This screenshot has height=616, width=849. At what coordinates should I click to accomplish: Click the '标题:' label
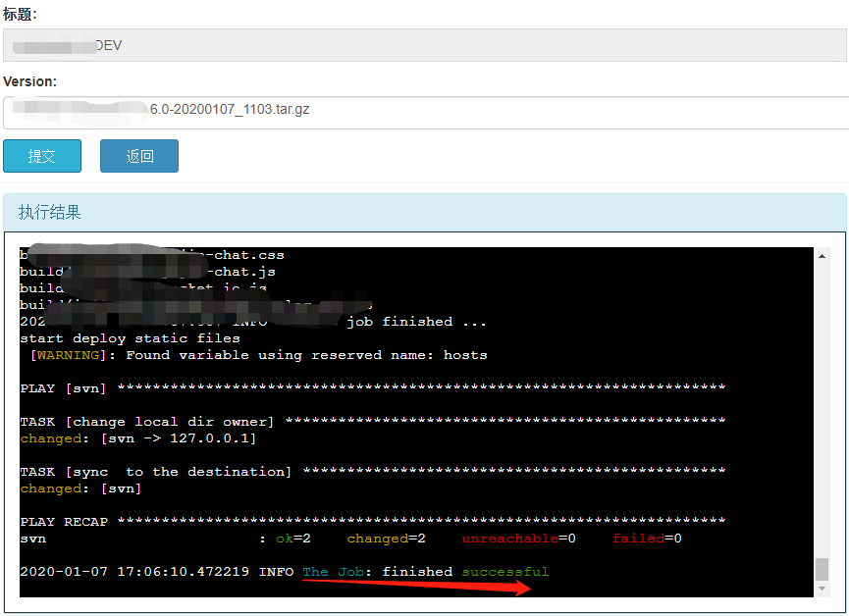point(20,14)
